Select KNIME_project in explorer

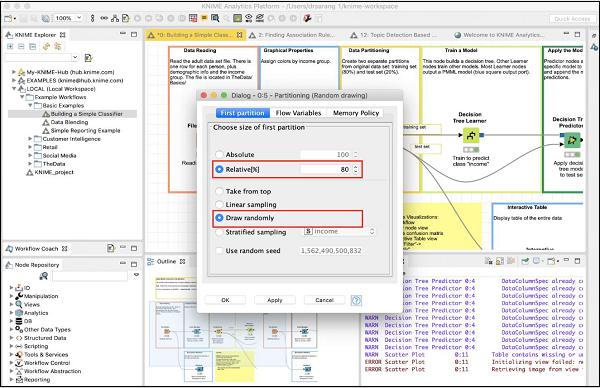click(x=50, y=173)
